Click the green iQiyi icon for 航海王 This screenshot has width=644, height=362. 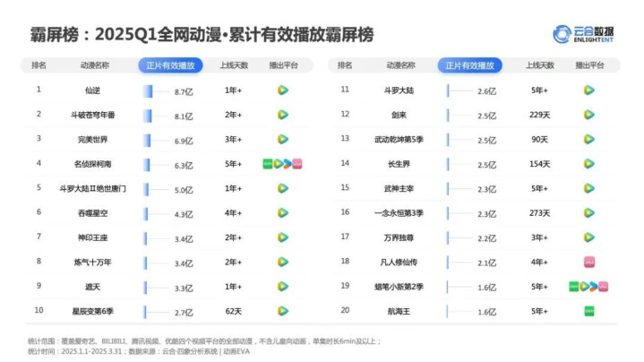(589, 311)
